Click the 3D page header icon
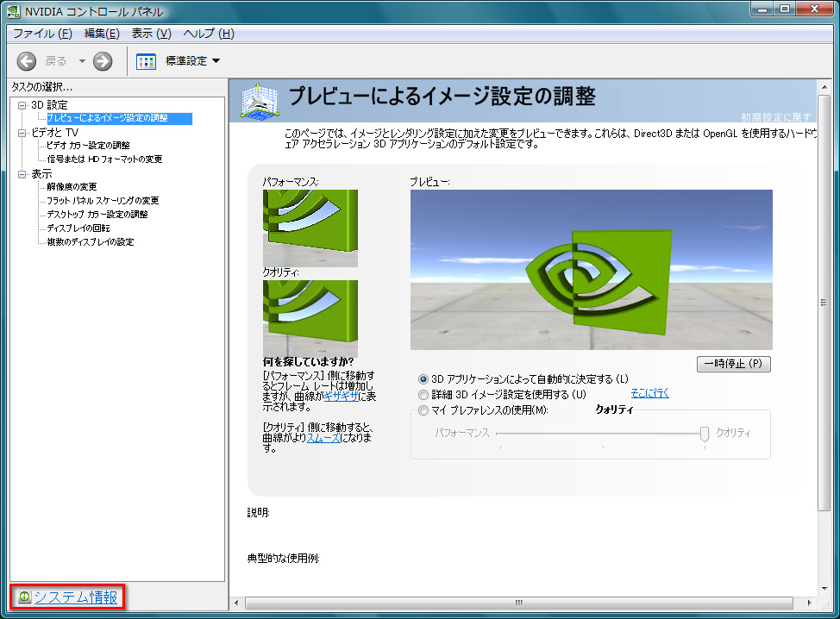Image resolution: width=840 pixels, height=619 pixels. click(x=260, y=101)
